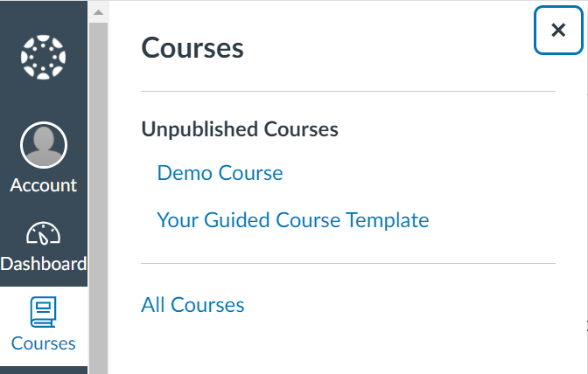Click the divider line above All Courses
Viewport: 588px width, 374px height.
[x=347, y=263]
